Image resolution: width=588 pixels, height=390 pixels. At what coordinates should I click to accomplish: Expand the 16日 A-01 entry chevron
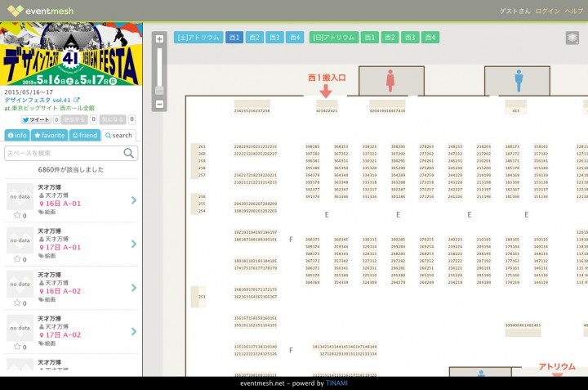(133, 199)
